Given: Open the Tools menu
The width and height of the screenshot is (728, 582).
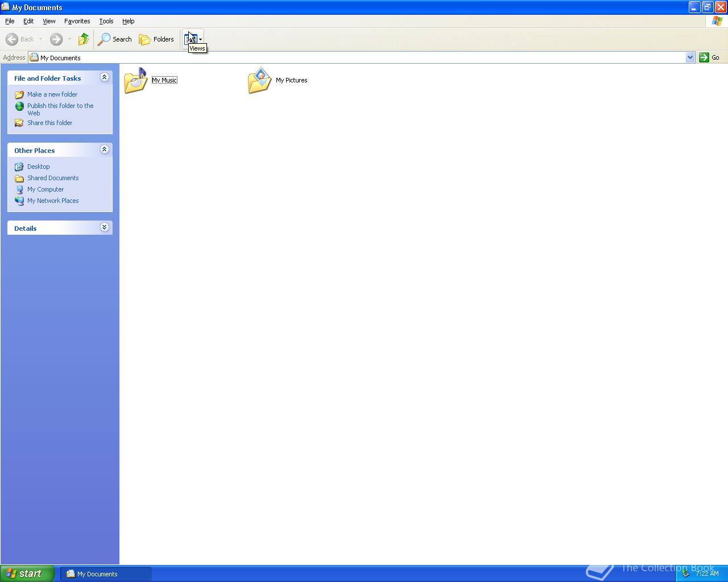Looking at the screenshot, I should pos(106,21).
